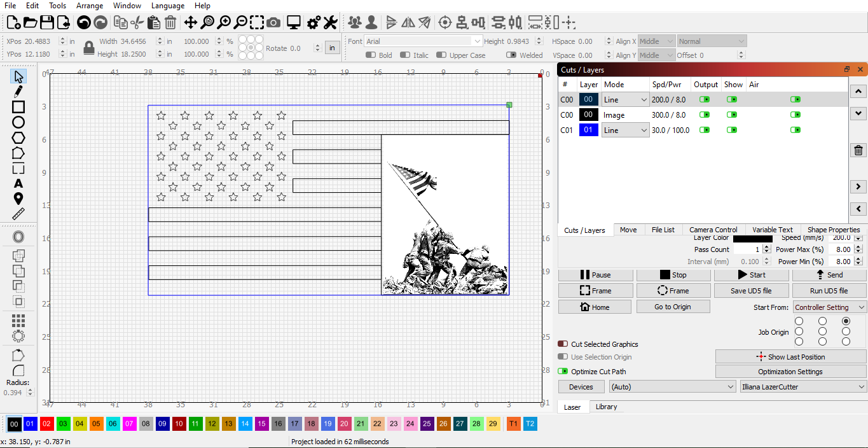Toggle the aspect ratio lock icon
868x448 pixels.
[89, 48]
